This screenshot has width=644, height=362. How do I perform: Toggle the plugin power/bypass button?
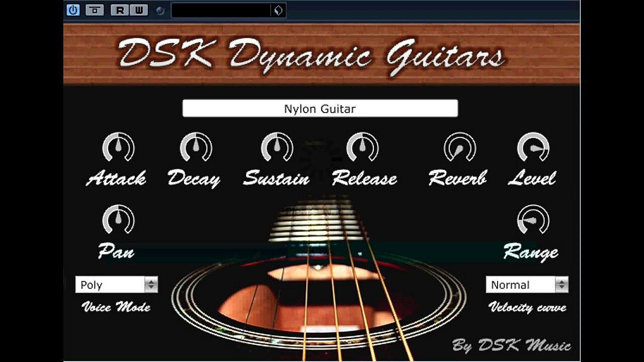pyautogui.click(x=73, y=10)
